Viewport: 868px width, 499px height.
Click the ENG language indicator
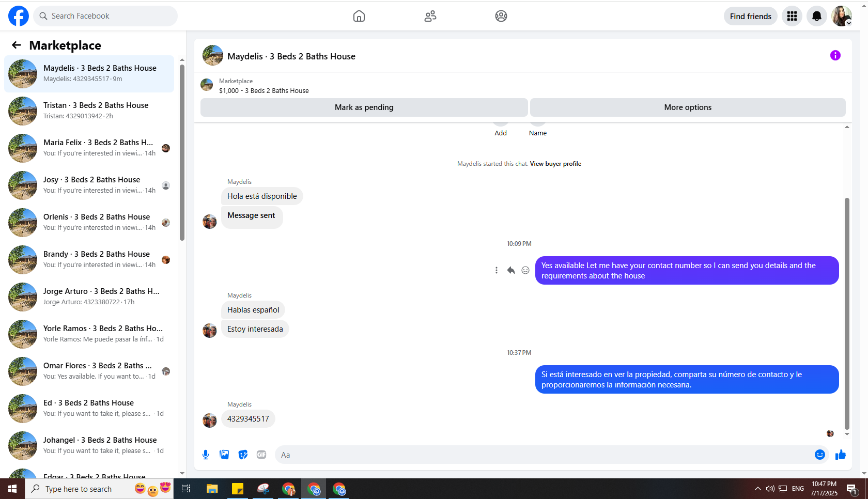tap(798, 489)
